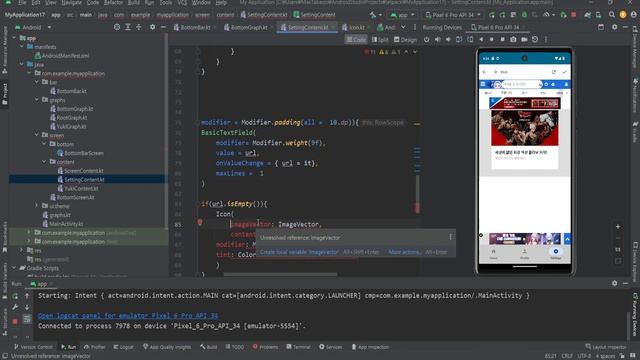Switch to BottomGraph.kt editor tab
The image size is (640, 360).
pos(245,27)
